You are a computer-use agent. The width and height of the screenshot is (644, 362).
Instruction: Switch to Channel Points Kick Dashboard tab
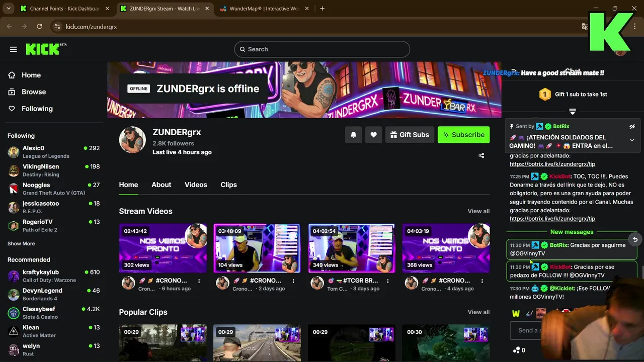[x=64, y=9]
